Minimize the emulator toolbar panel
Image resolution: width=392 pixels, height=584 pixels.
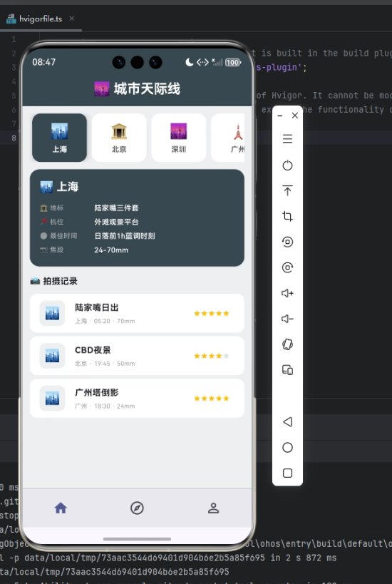pyautogui.click(x=280, y=116)
